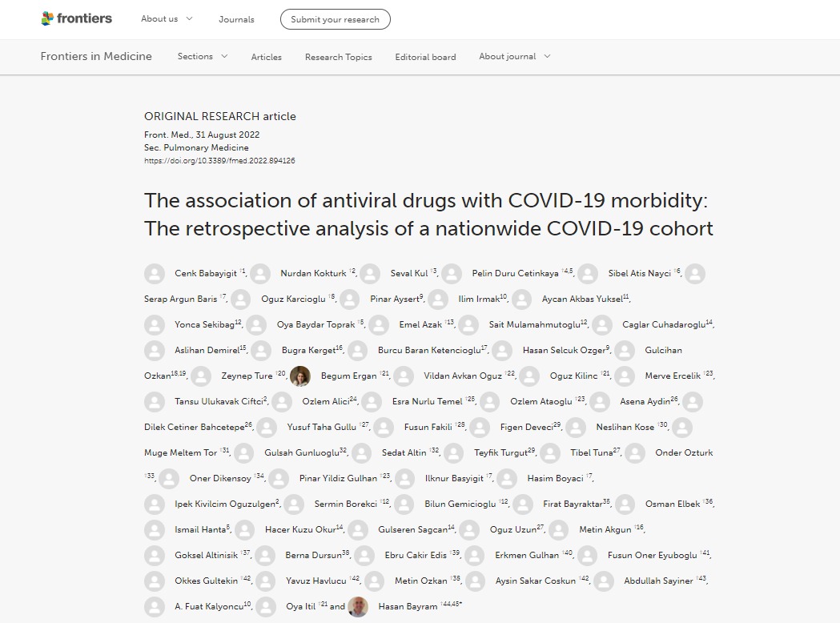Click the Frontiers in Medicine journal title
Screen dimensions: 840x623
tap(96, 56)
